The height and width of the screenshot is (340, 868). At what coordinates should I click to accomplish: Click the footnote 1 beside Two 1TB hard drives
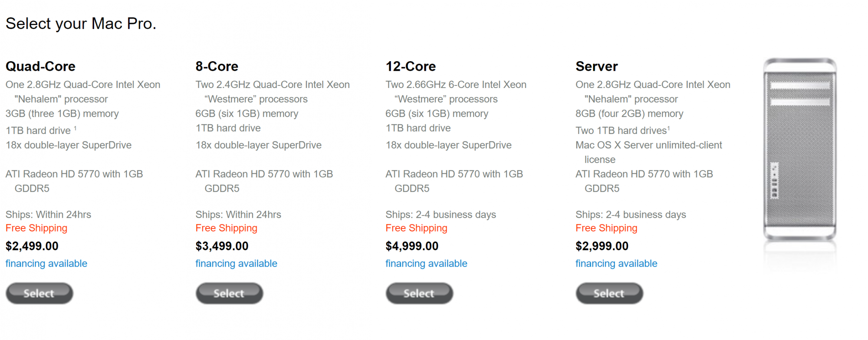pos(669,128)
